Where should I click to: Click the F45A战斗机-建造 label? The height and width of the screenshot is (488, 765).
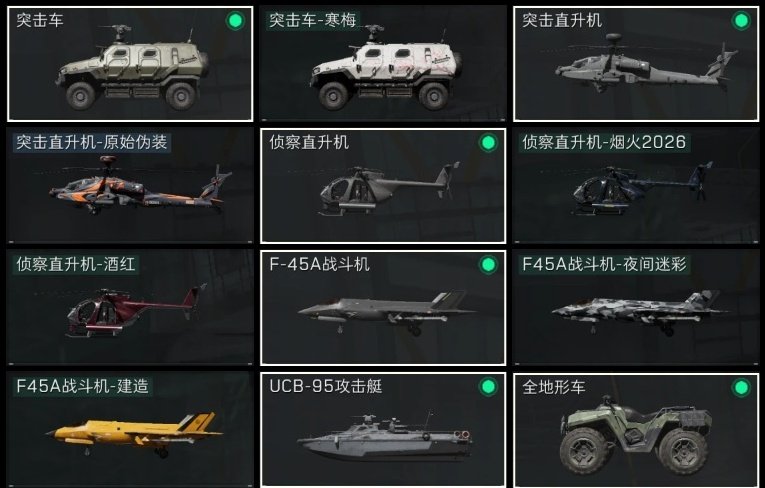(82, 386)
